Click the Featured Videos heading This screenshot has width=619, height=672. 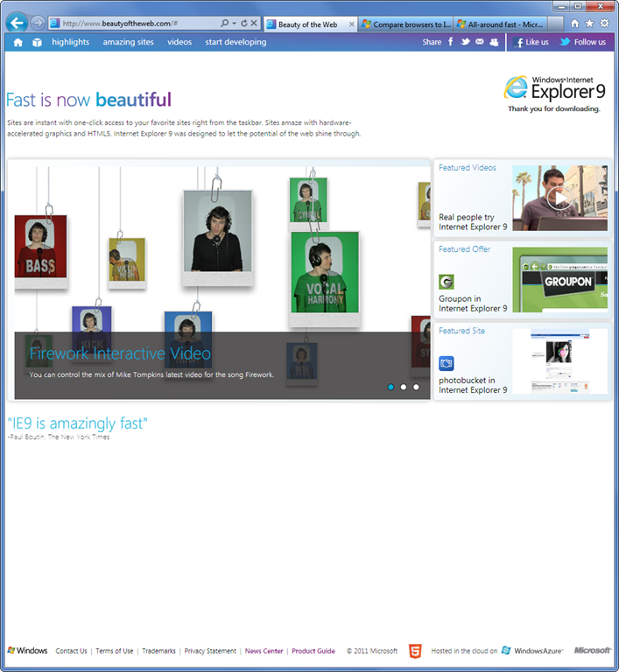[468, 168]
